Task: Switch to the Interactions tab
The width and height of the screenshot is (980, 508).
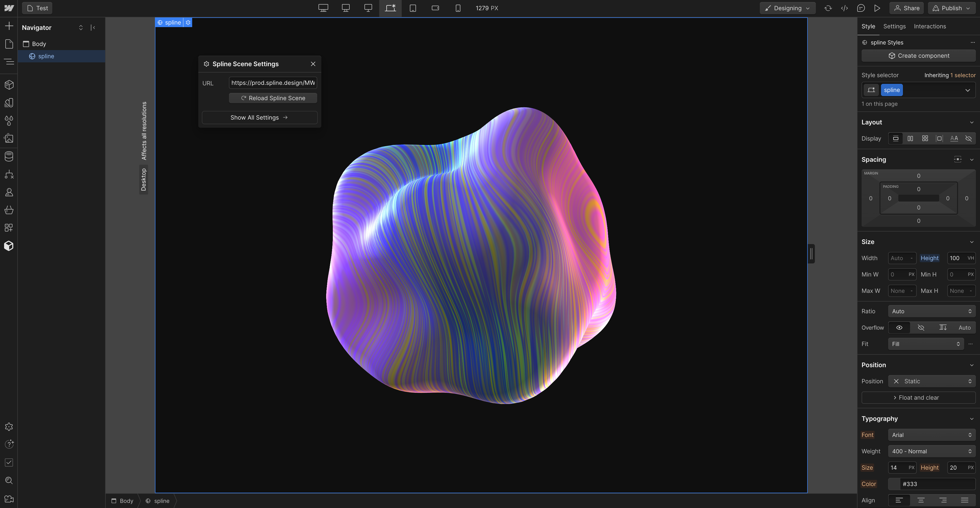Action: pyautogui.click(x=929, y=26)
